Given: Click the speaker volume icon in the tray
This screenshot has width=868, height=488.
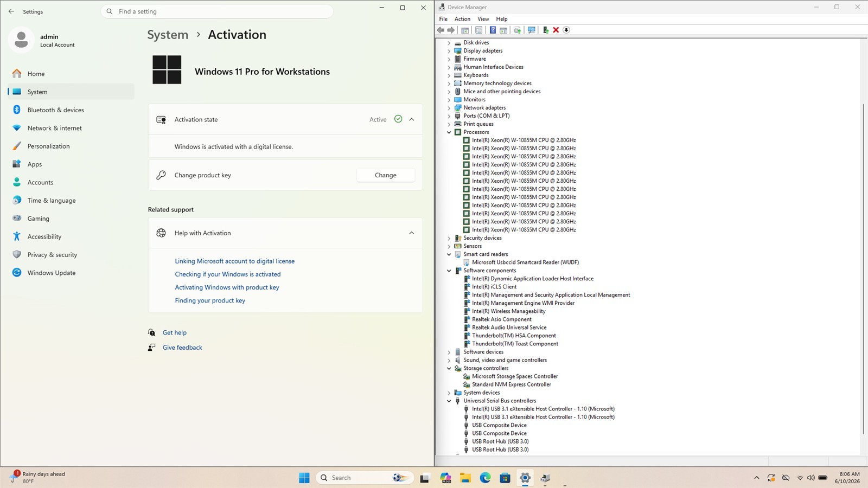Looking at the screenshot, I should pyautogui.click(x=811, y=478).
